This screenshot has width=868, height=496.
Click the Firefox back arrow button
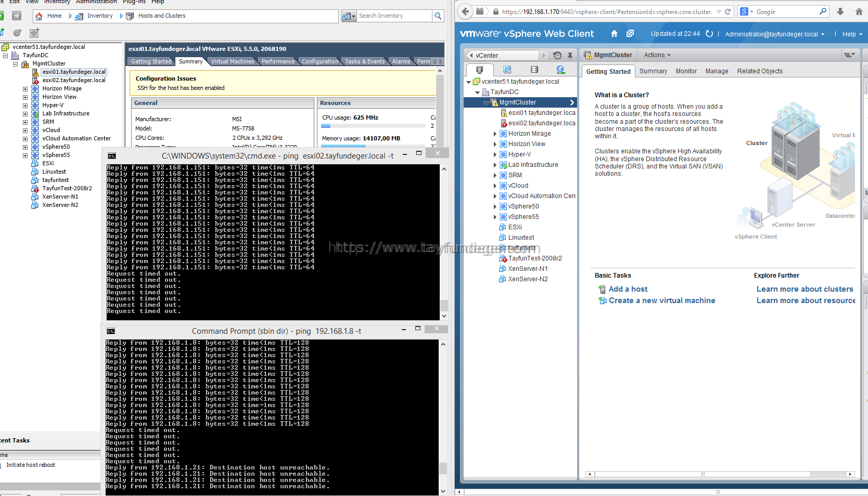point(465,11)
